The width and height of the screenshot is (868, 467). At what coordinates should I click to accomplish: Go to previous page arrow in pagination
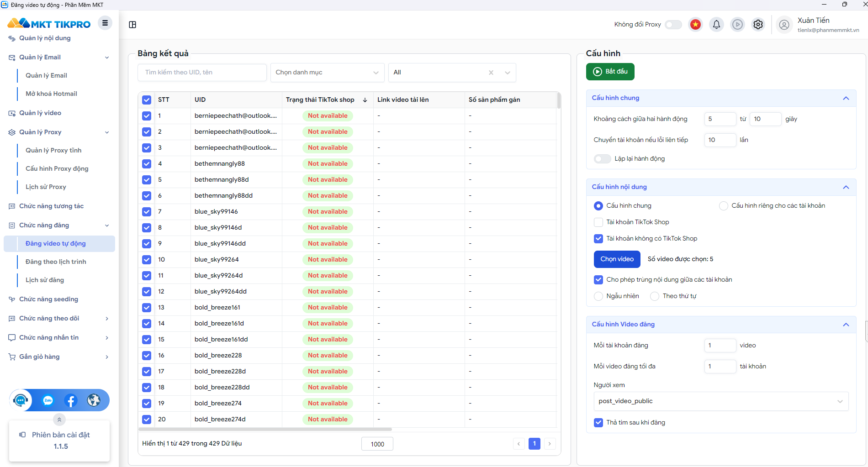pyautogui.click(x=519, y=444)
